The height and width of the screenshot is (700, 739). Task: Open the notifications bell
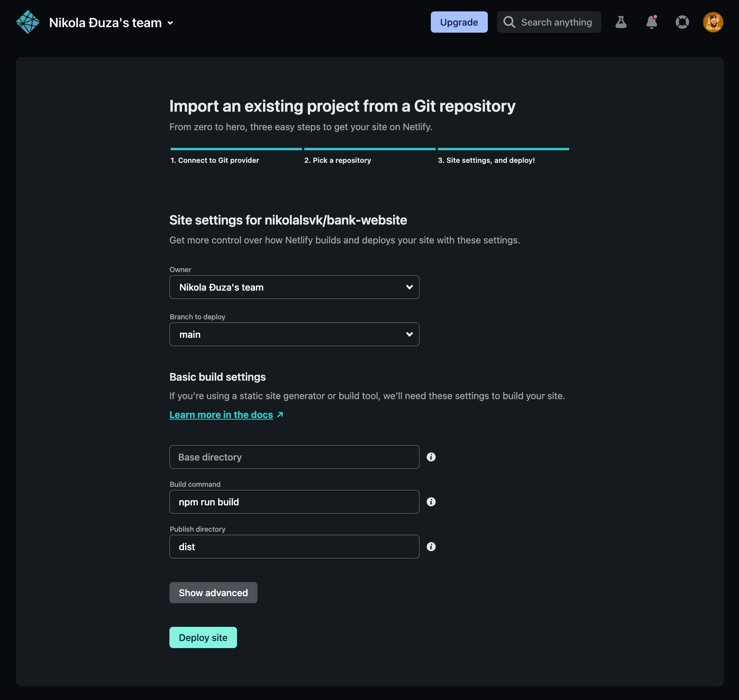click(x=651, y=22)
